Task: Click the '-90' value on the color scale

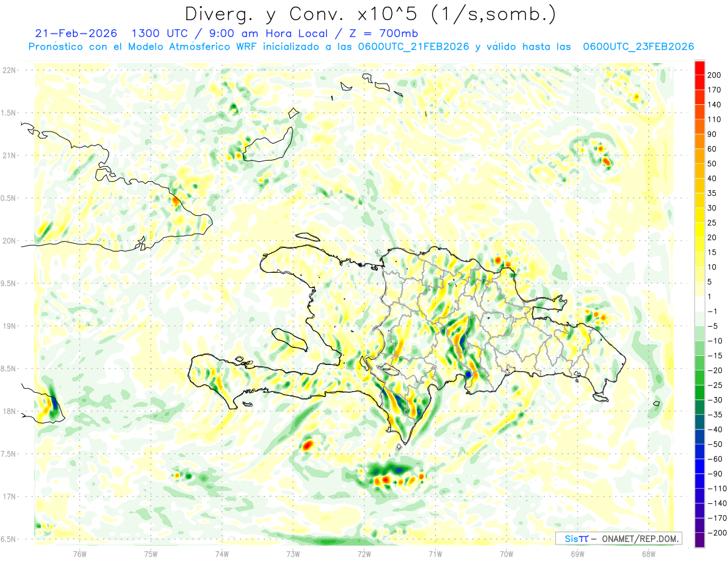Action: [714, 473]
